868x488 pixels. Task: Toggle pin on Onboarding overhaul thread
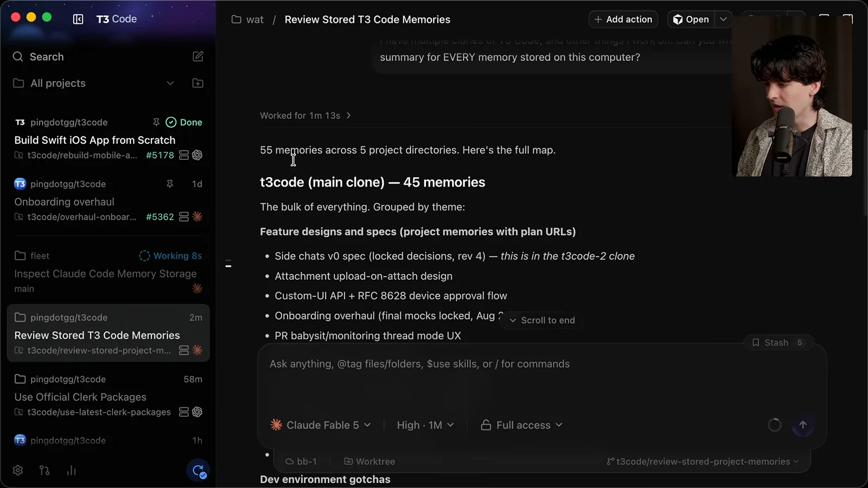click(x=170, y=184)
